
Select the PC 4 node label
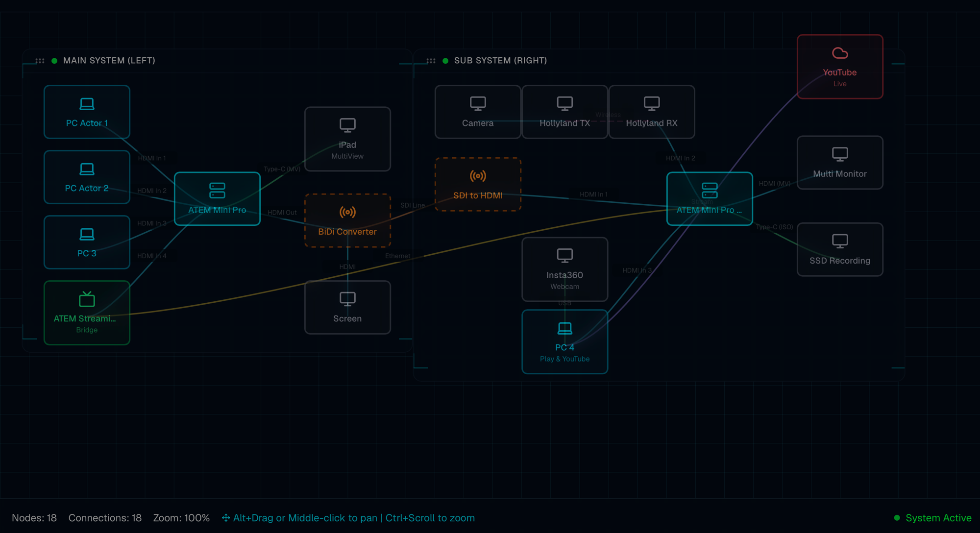[x=564, y=347]
